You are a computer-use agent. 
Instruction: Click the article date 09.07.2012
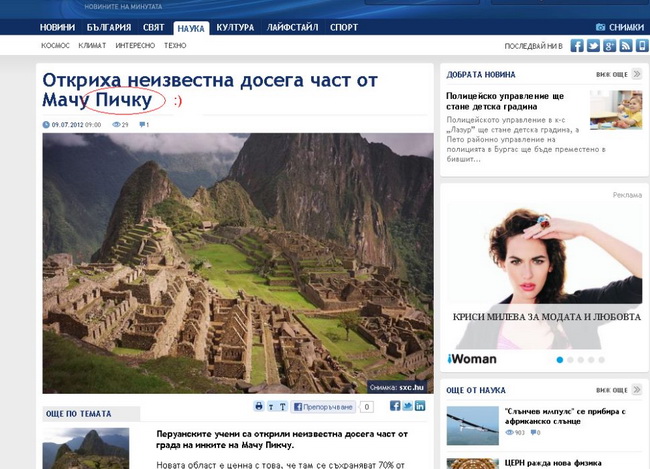(67, 124)
